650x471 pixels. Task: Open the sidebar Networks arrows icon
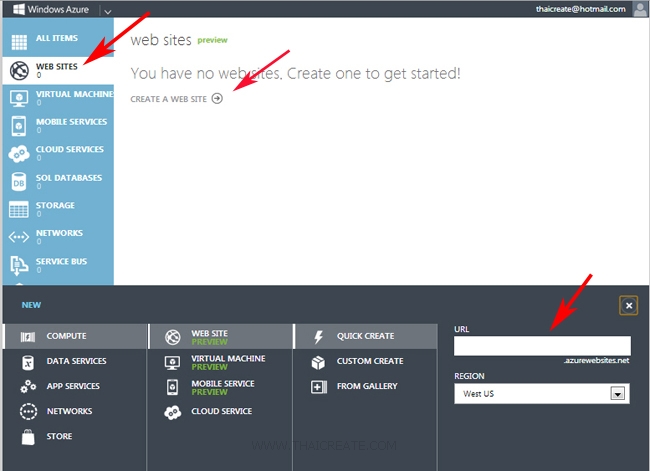(x=19, y=237)
